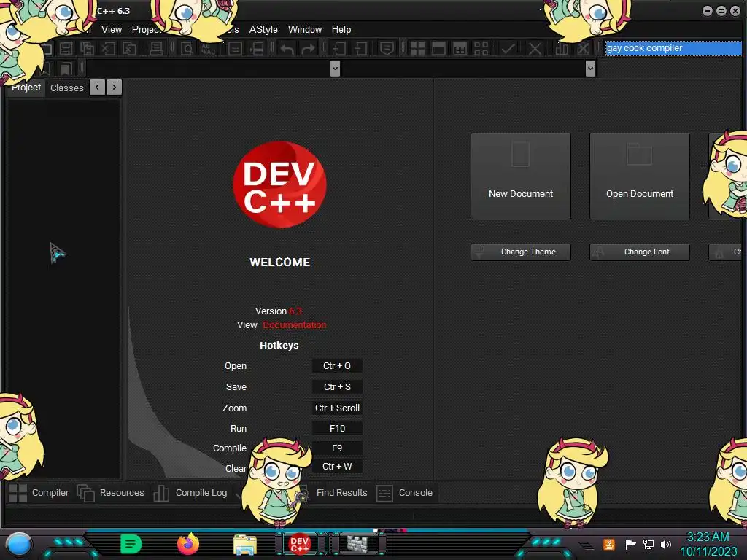
Task: Show previous sidebar tabs with the left arrow
Action: point(97,87)
